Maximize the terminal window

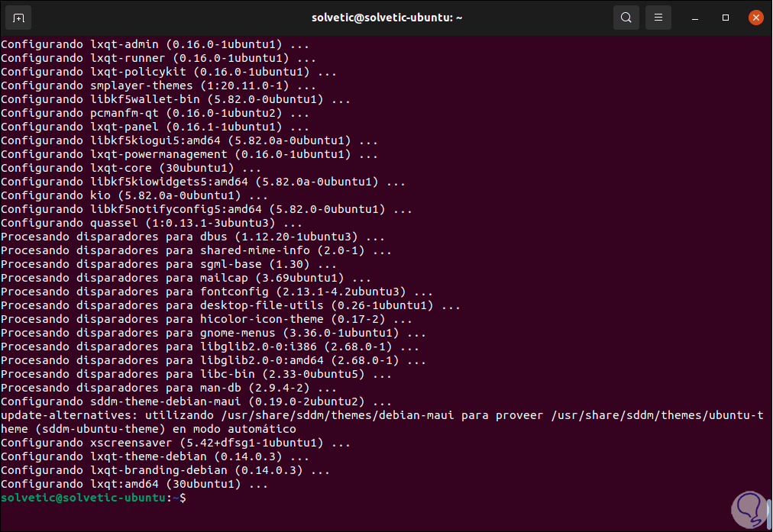[726, 18]
